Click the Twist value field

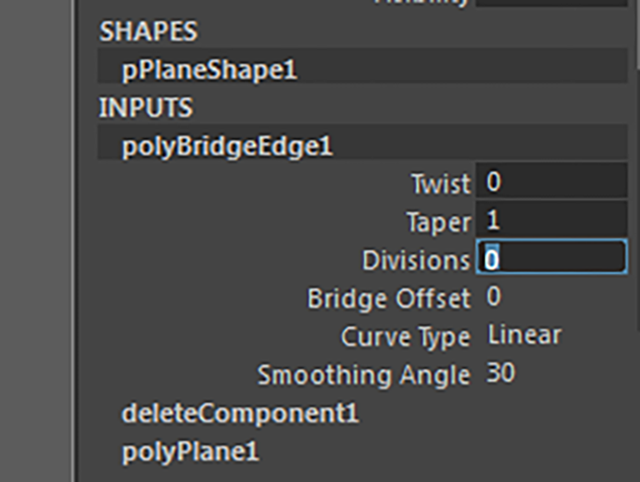(x=551, y=183)
